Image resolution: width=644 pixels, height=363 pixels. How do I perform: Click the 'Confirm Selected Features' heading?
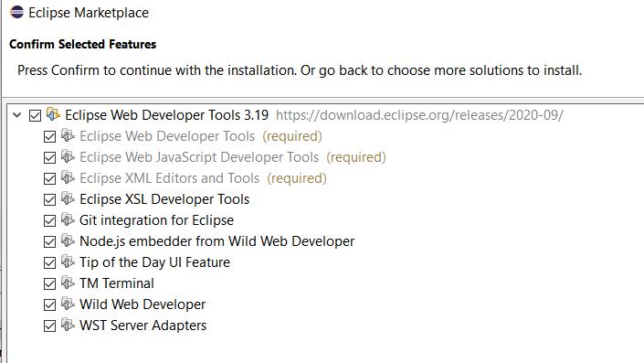pos(82,44)
